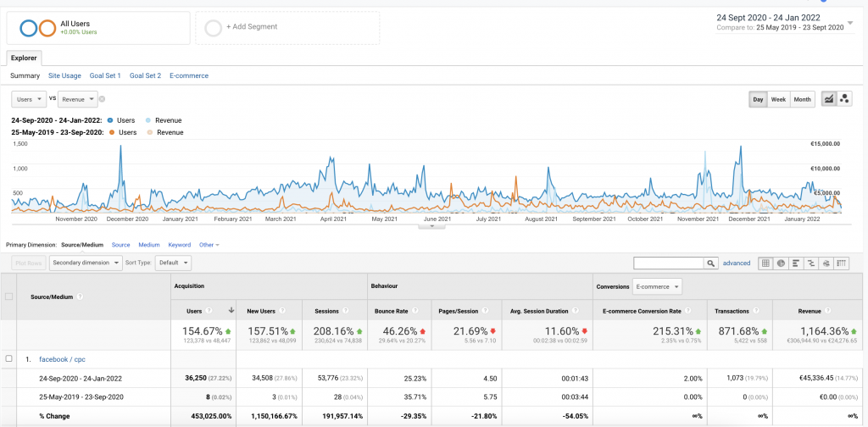The image size is (868, 427).
Task: Switch to motion chart view
Action: click(x=844, y=99)
